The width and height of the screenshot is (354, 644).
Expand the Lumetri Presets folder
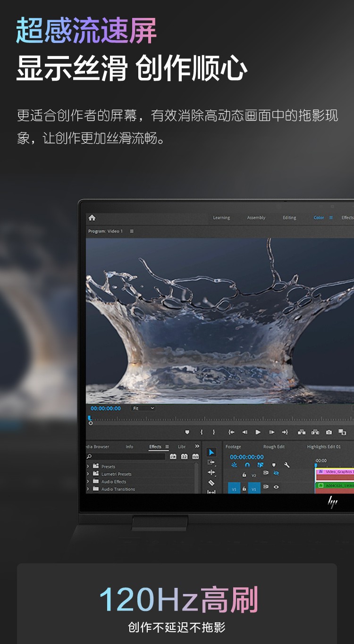[x=88, y=474]
